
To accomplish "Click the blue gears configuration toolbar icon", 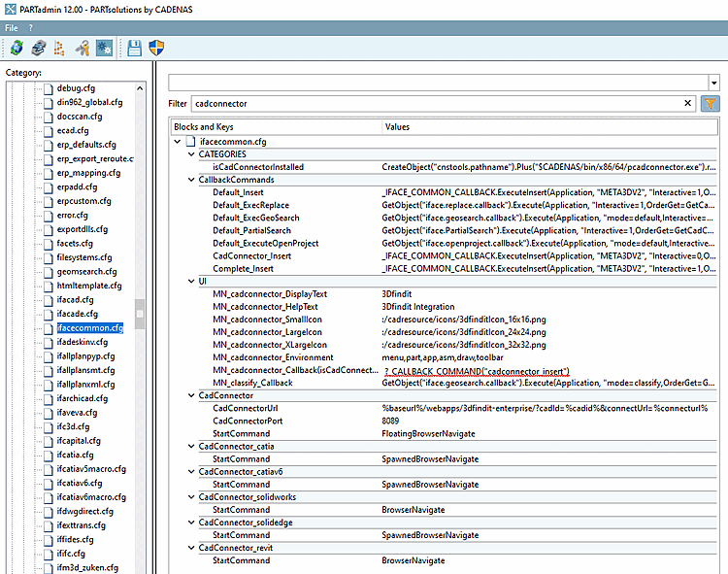I will pyautogui.click(x=104, y=48).
